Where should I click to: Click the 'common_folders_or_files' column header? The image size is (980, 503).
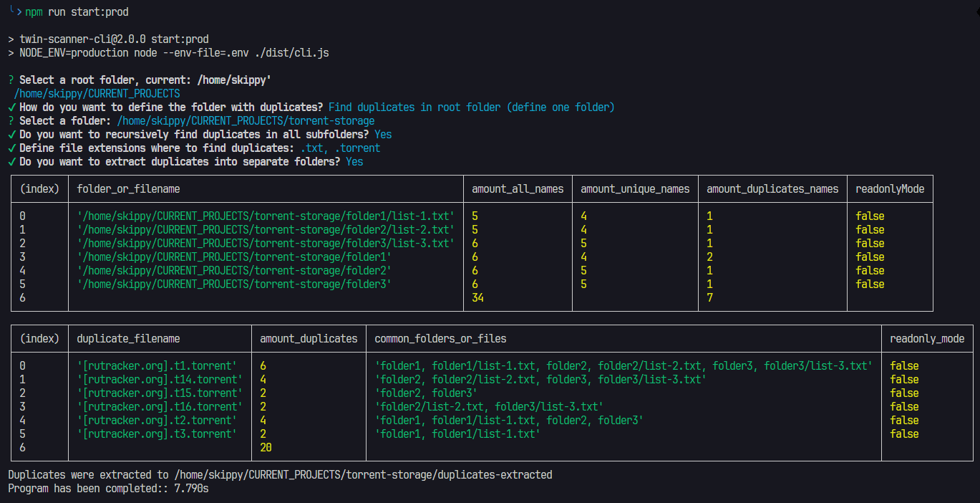440,339
